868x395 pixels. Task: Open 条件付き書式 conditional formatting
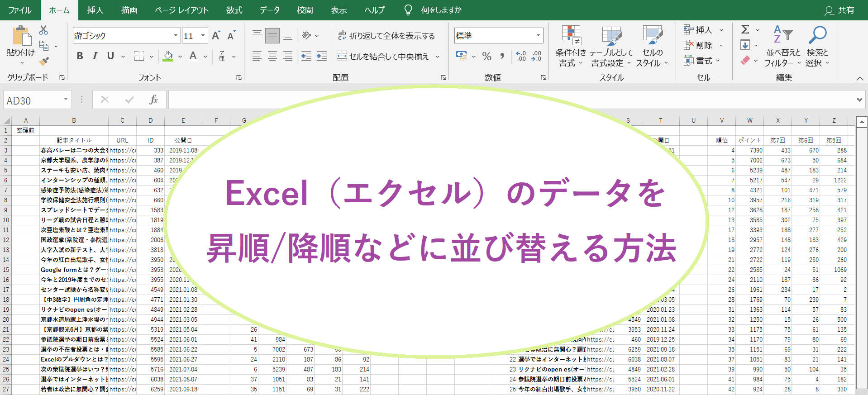tap(571, 46)
